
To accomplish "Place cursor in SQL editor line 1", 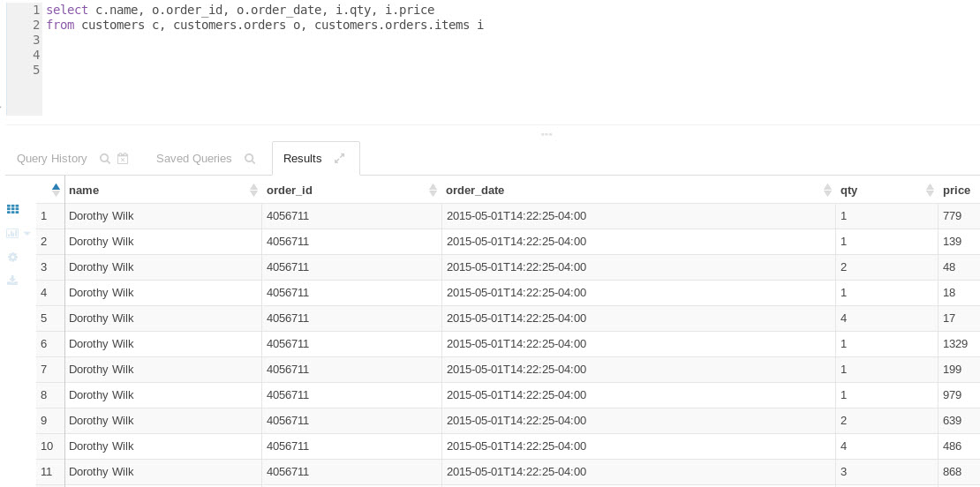I will coord(240,11).
